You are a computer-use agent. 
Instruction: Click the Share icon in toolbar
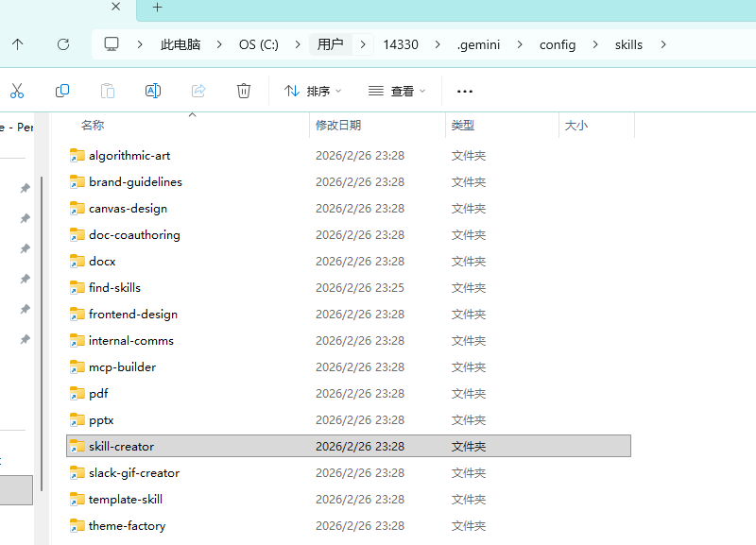pyautogui.click(x=198, y=91)
